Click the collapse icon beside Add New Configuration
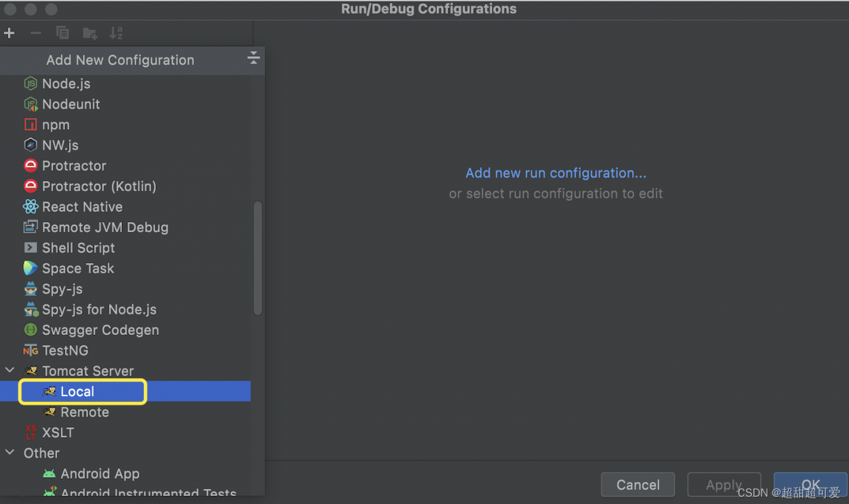This screenshot has width=849, height=504. [x=253, y=58]
